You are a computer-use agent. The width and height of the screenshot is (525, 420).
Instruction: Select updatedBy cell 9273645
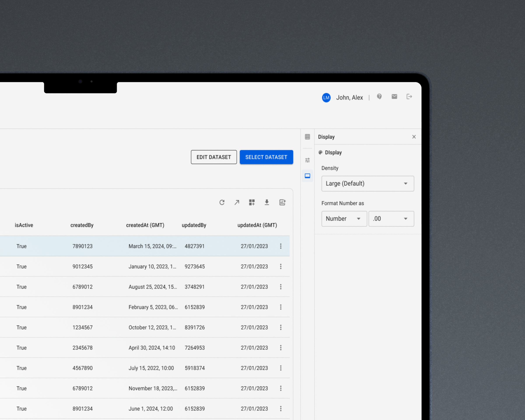coord(194,267)
